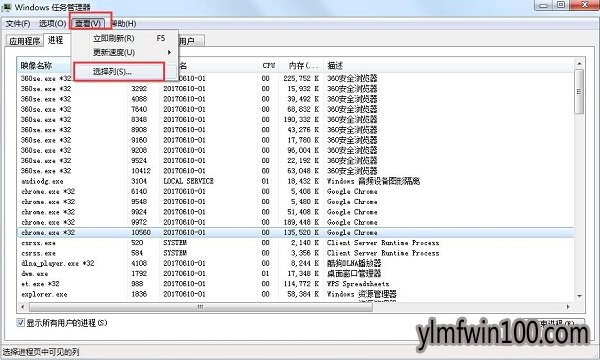Select the chrome.exe row with PID 9972

(x=295, y=222)
